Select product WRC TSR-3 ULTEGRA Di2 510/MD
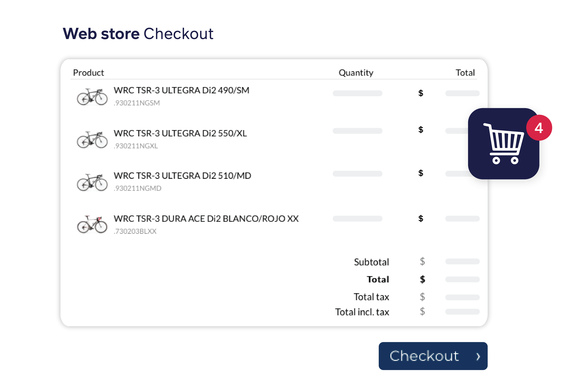The height and width of the screenshot is (391, 588). pyautogui.click(x=182, y=176)
